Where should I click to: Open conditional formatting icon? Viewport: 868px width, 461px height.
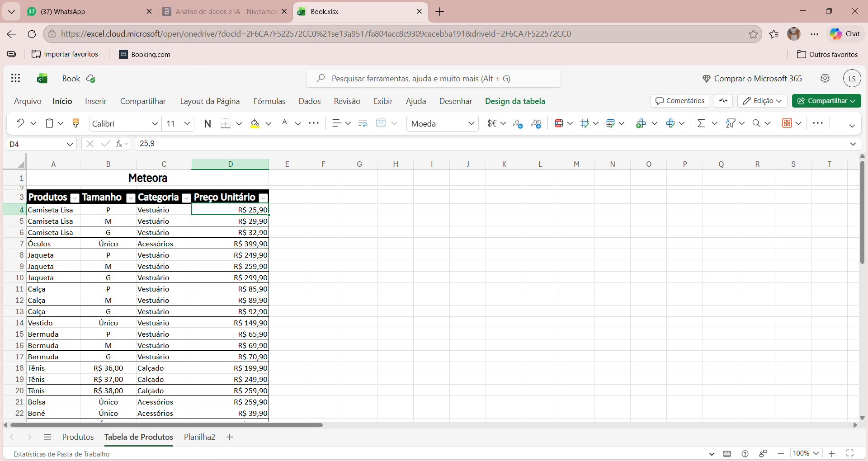[x=559, y=123]
